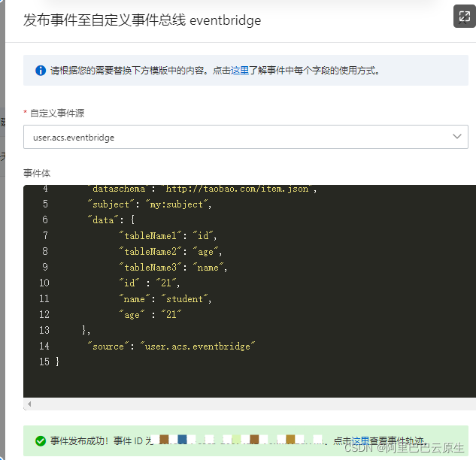476x460 pixels.
Task: Click the 这里 link in the info banner
Action: tap(240, 71)
